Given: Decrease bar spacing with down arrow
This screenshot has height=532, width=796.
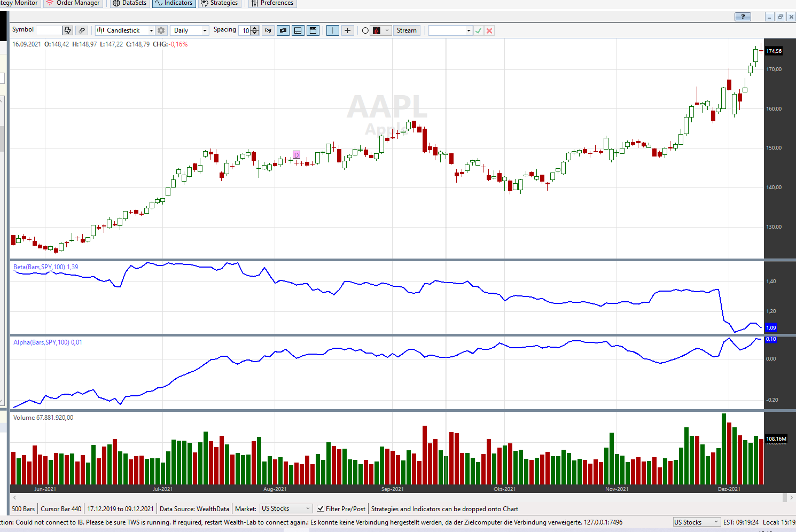Looking at the screenshot, I should click(x=255, y=33).
